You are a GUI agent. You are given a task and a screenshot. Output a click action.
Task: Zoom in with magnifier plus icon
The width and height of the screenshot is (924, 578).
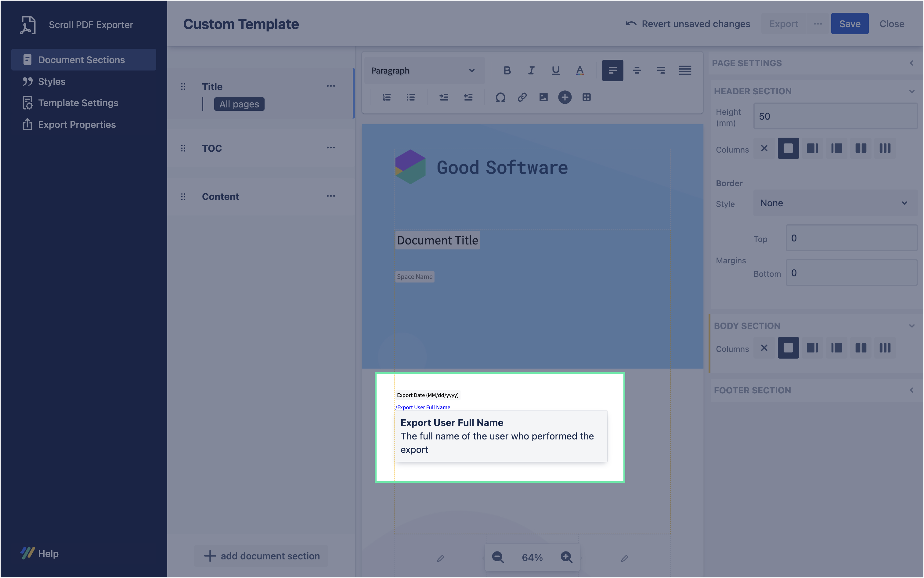pyautogui.click(x=566, y=557)
